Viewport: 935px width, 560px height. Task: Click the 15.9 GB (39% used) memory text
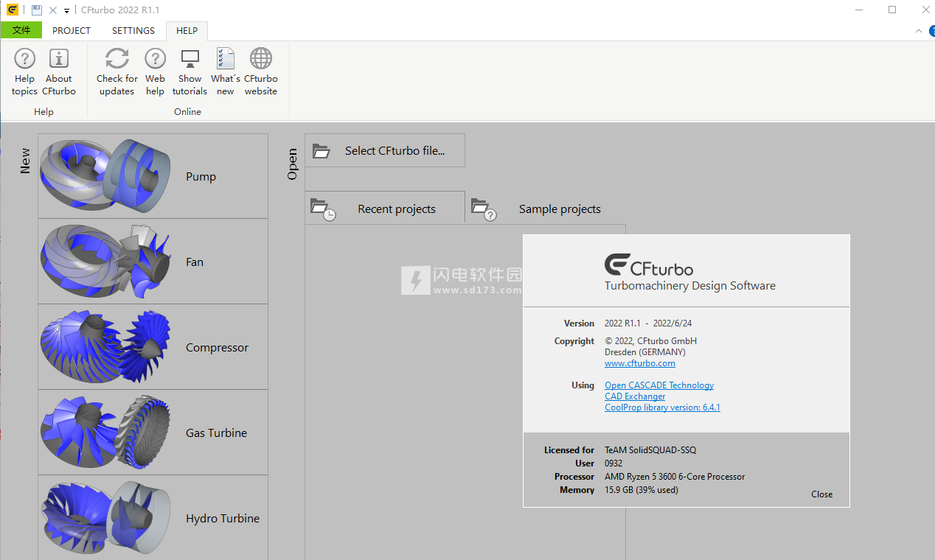click(642, 490)
